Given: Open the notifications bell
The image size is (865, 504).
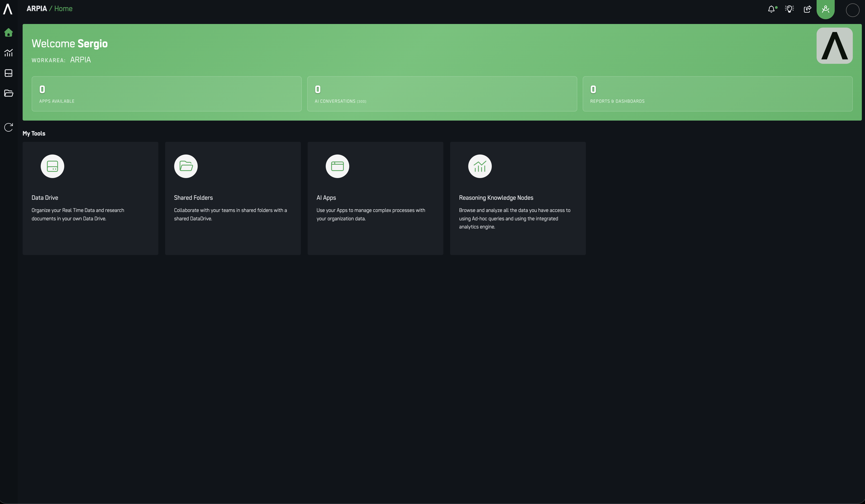Looking at the screenshot, I should click(772, 9).
